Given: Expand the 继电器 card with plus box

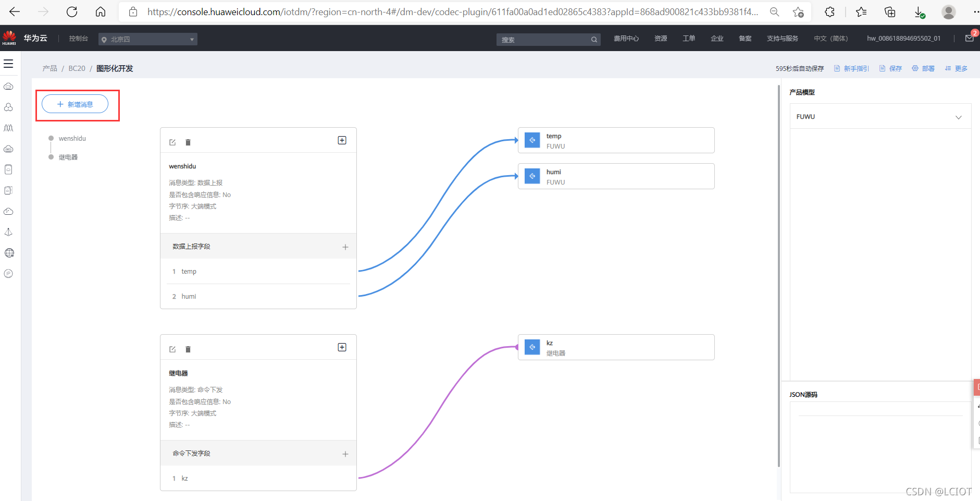Looking at the screenshot, I should 342,347.
